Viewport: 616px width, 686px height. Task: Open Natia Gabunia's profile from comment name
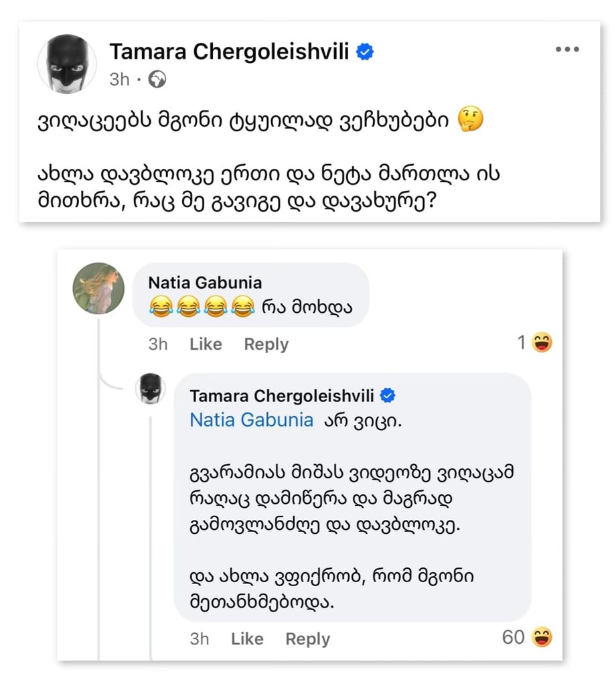(x=204, y=282)
